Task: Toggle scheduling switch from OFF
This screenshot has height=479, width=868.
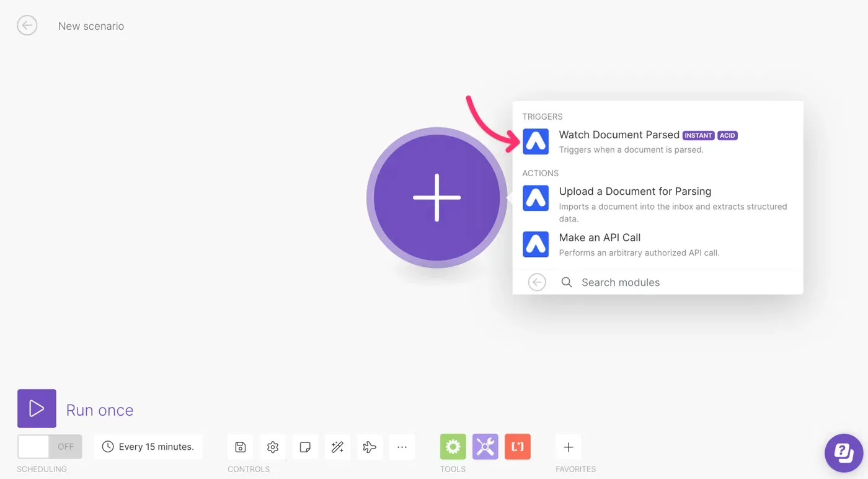Action: (x=50, y=447)
